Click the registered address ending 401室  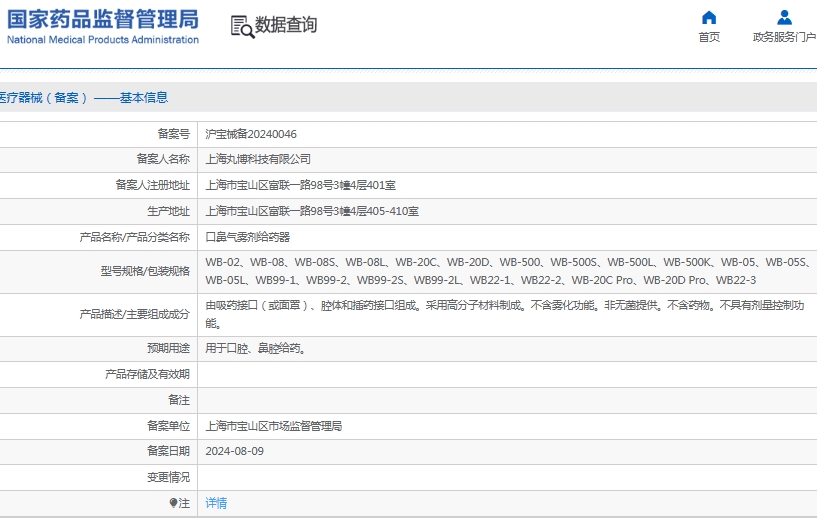[x=301, y=185]
